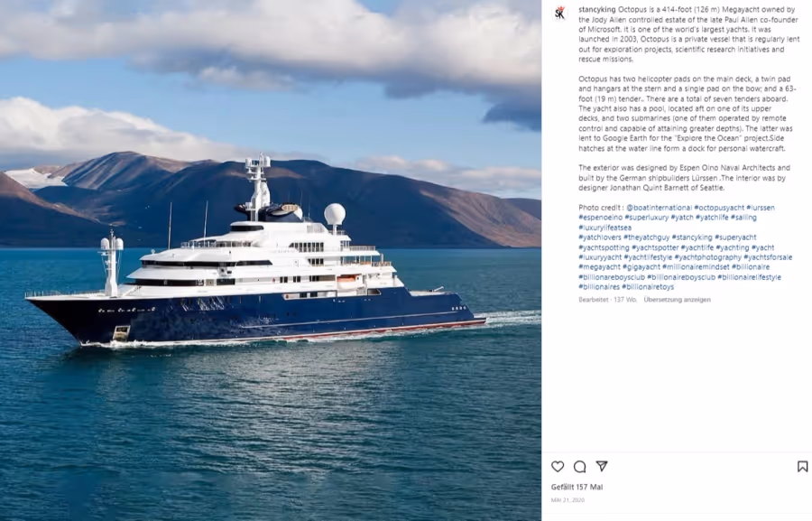Screen dimensions: 812x521
Task: Open the #theyatchguy hashtag
Action: coord(646,237)
